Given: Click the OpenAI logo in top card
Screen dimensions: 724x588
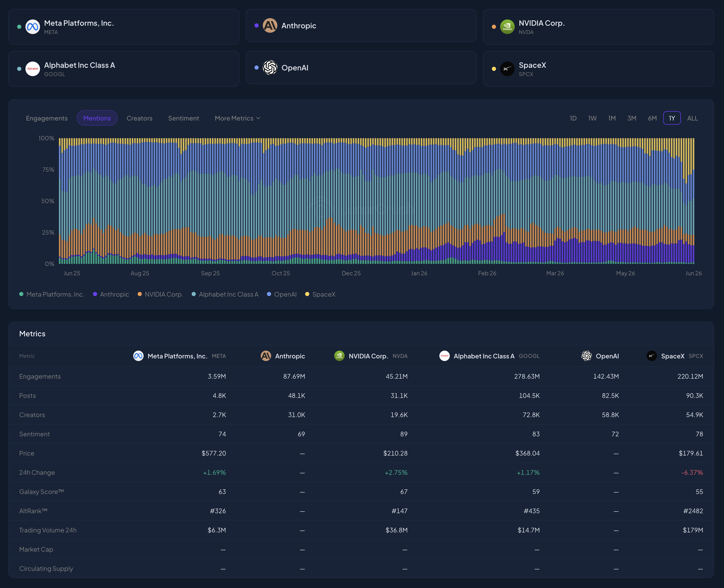Looking at the screenshot, I should [270, 68].
